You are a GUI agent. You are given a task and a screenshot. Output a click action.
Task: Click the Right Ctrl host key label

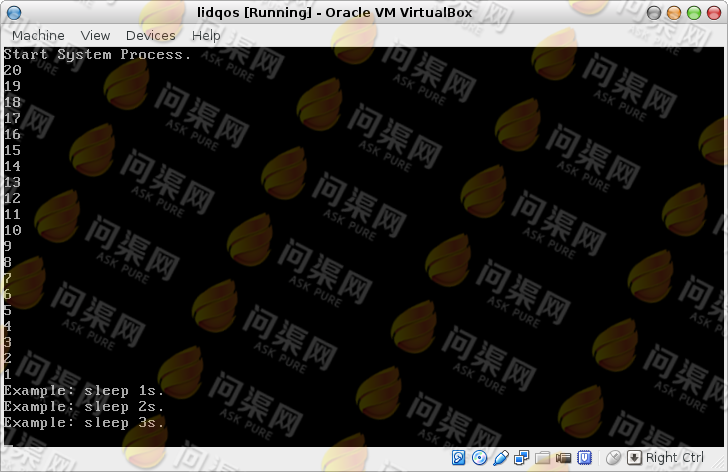coord(675,458)
